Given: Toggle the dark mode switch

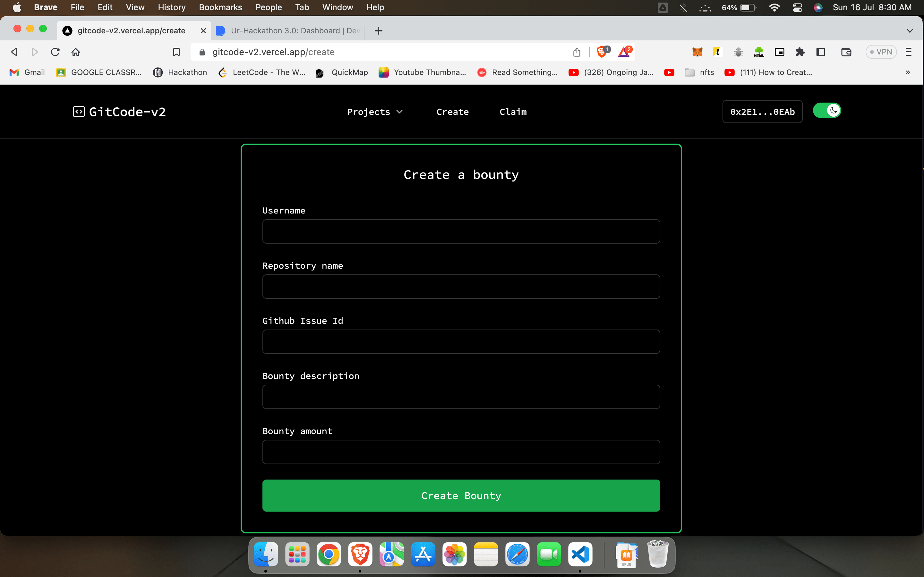Looking at the screenshot, I should click(x=827, y=111).
